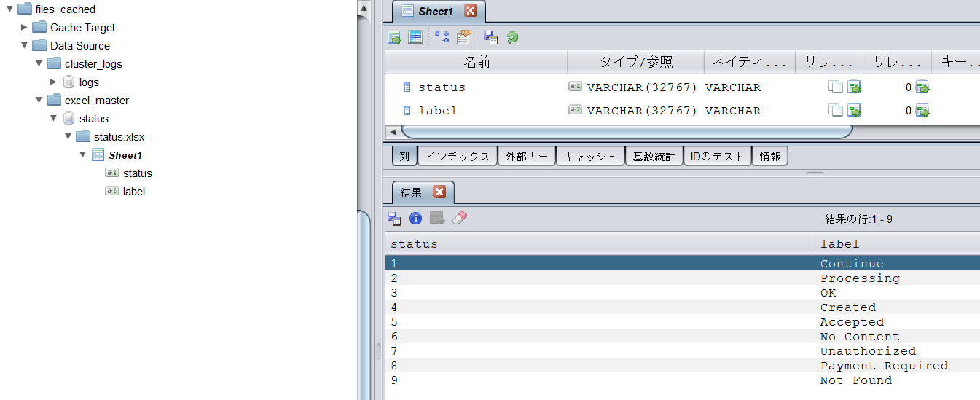Click the a-z type icon in status row

point(575,87)
